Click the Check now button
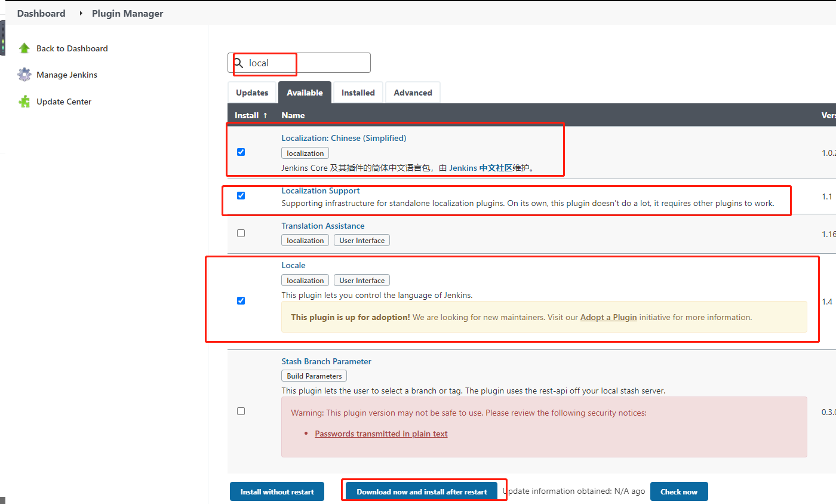The width and height of the screenshot is (836, 504). 679,491
